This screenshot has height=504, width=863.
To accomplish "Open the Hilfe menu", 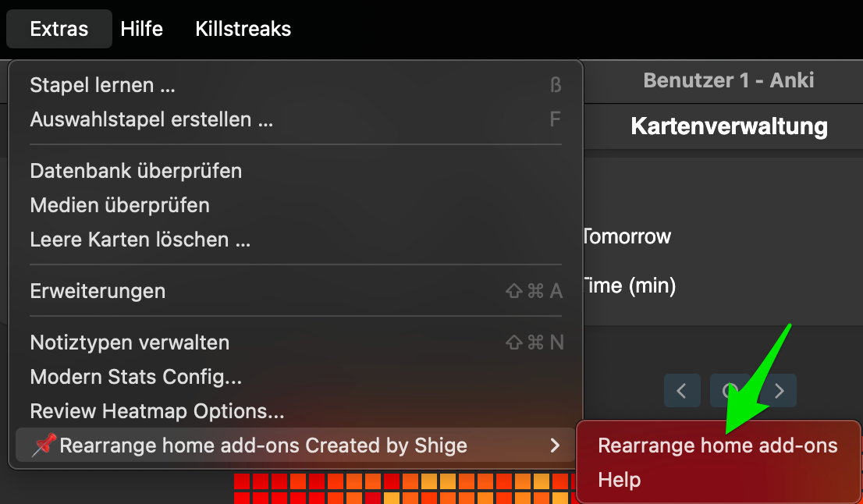I will [141, 30].
